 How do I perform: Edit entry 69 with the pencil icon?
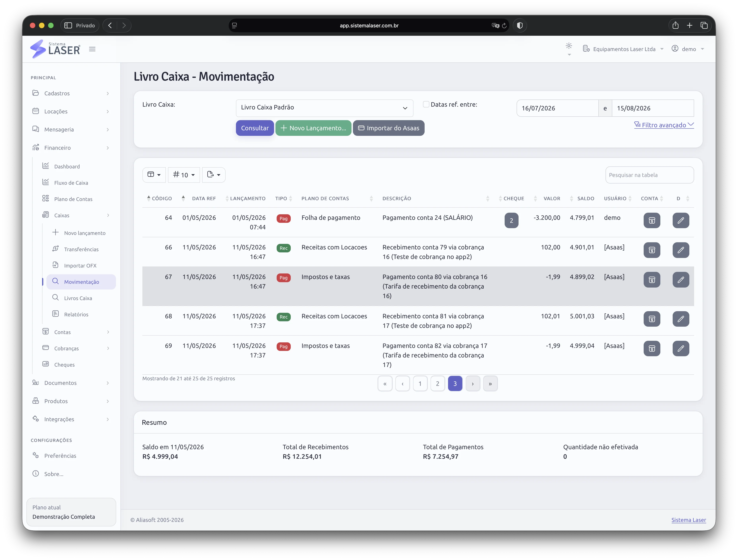681,349
